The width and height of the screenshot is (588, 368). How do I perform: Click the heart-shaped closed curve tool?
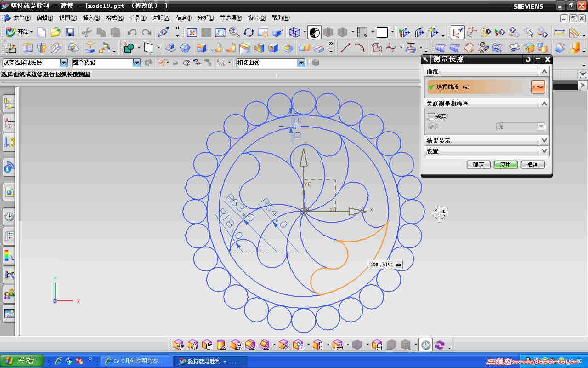click(377, 48)
